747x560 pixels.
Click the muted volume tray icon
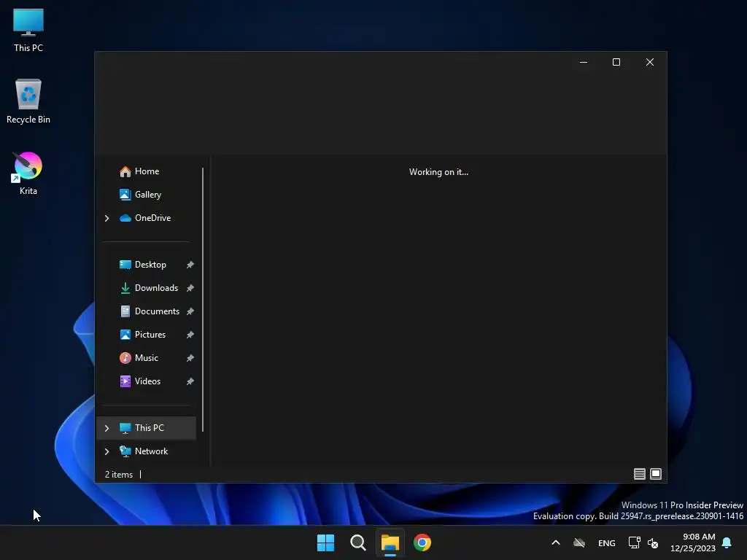tap(653, 542)
